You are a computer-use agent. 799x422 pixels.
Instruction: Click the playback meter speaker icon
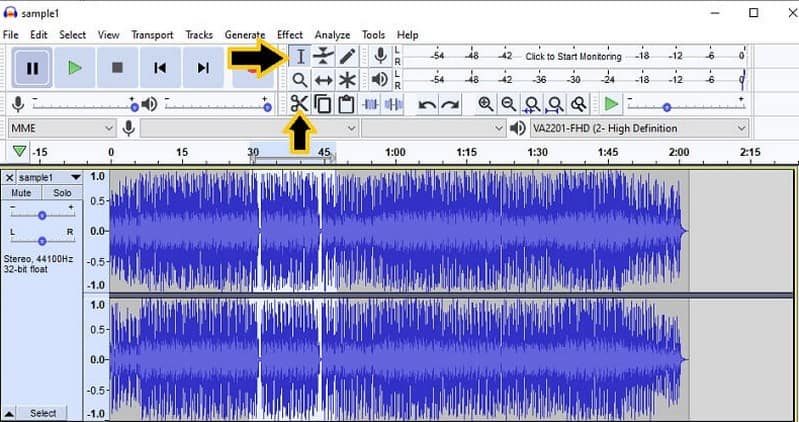[380, 80]
